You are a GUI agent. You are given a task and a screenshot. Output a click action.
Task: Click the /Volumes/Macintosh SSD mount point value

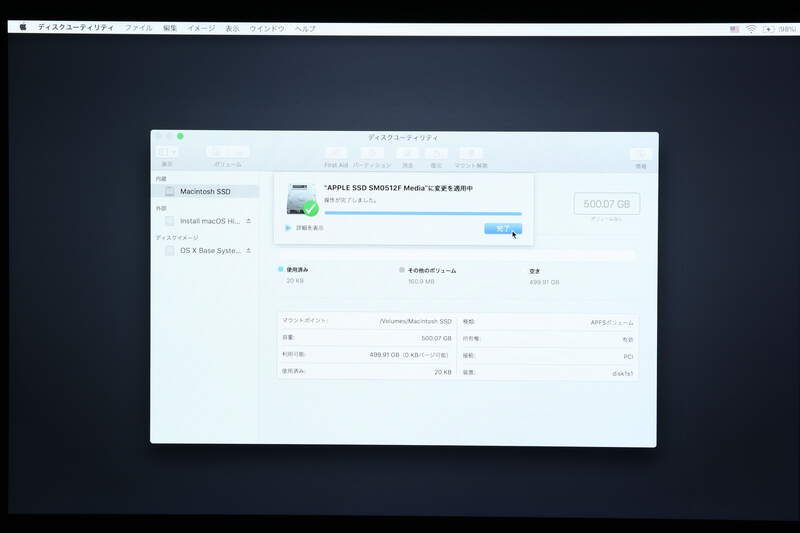[x=416, y=321]
